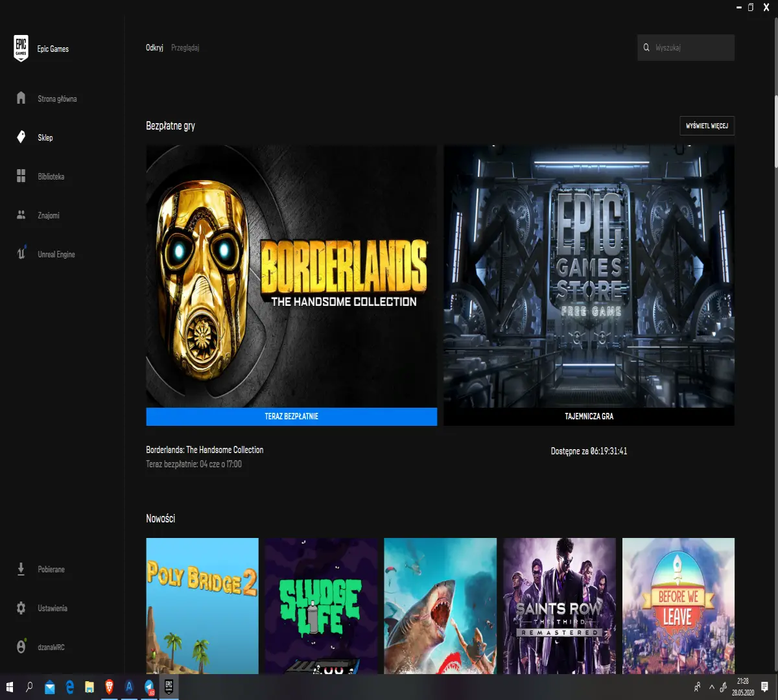Click the Nowości heading
This screenshot has width=778, height=700.
(160, 519)
